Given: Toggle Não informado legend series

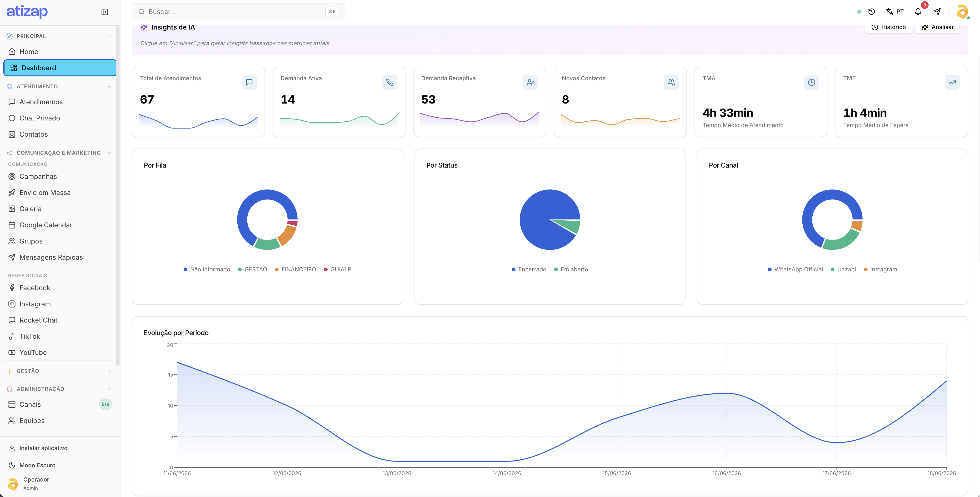Looking at the screenshot, I should point(207,269).
